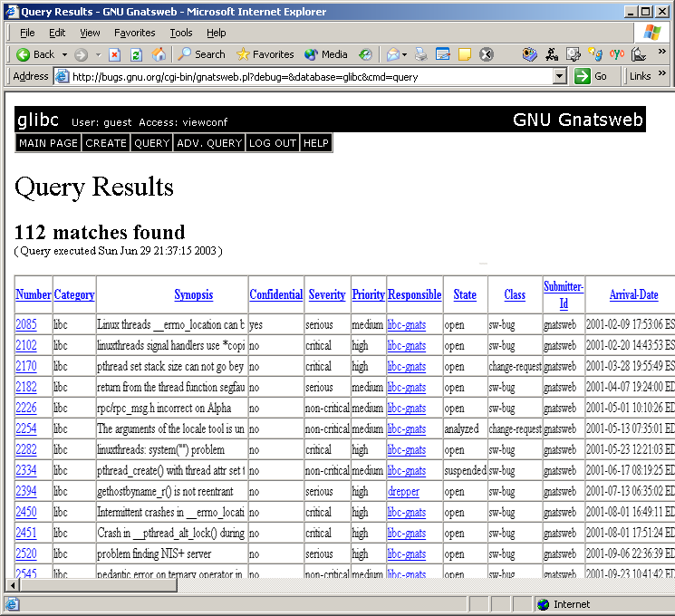Open the History pane icon
The width and height of the screenshot is (675, 616).
point(365,54)
